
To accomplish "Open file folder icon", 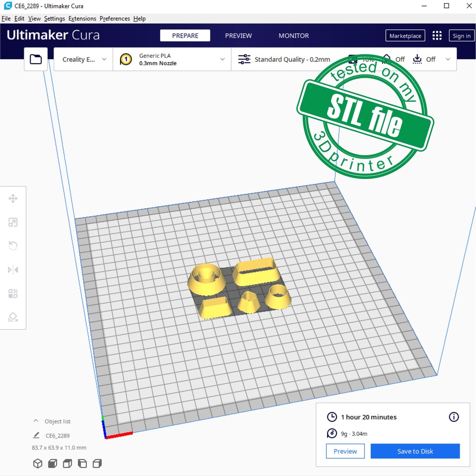I will pyautogui.click(x=36, y=59).
